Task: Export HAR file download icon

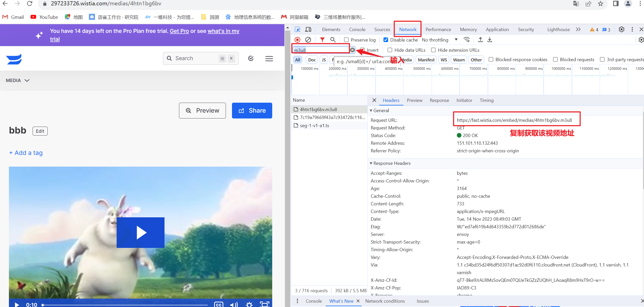Action: 490,40
